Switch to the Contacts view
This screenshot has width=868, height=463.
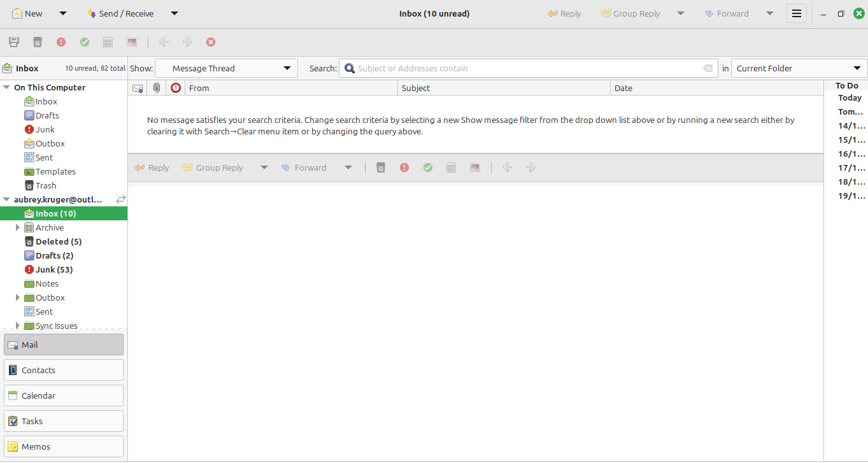pos(64,370)
